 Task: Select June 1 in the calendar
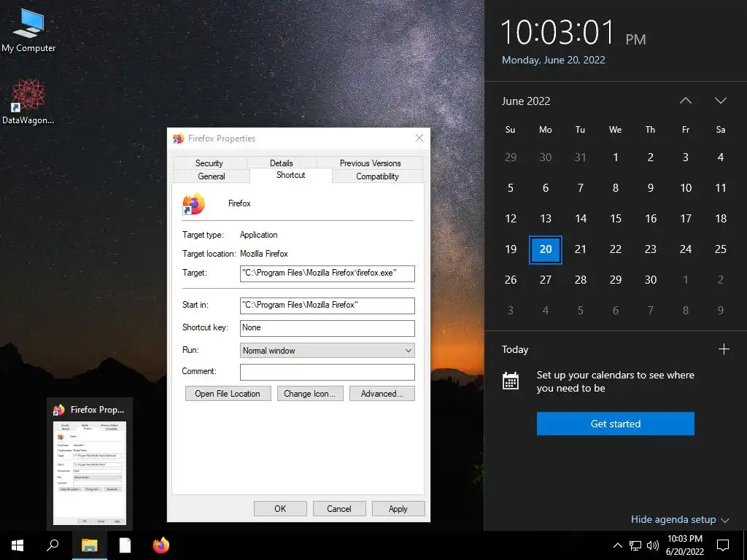(616, 157)
